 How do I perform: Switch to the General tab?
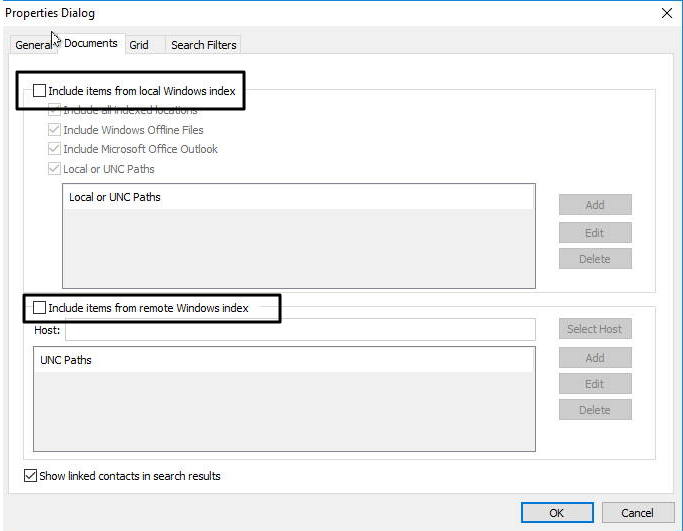coord(32,45)
